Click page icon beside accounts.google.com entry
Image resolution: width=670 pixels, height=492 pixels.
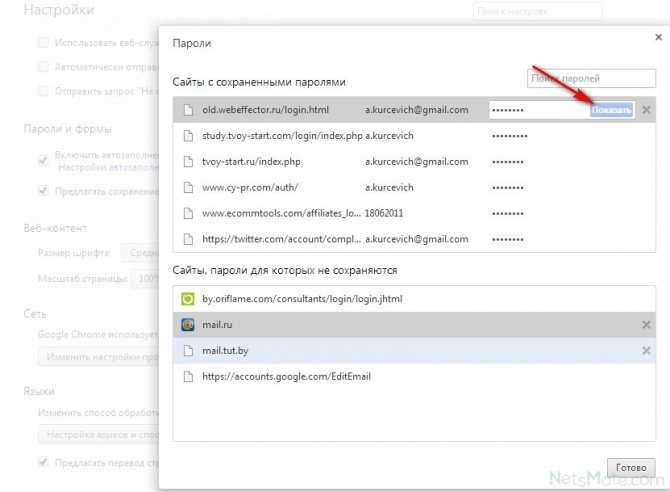click(187, 376)
